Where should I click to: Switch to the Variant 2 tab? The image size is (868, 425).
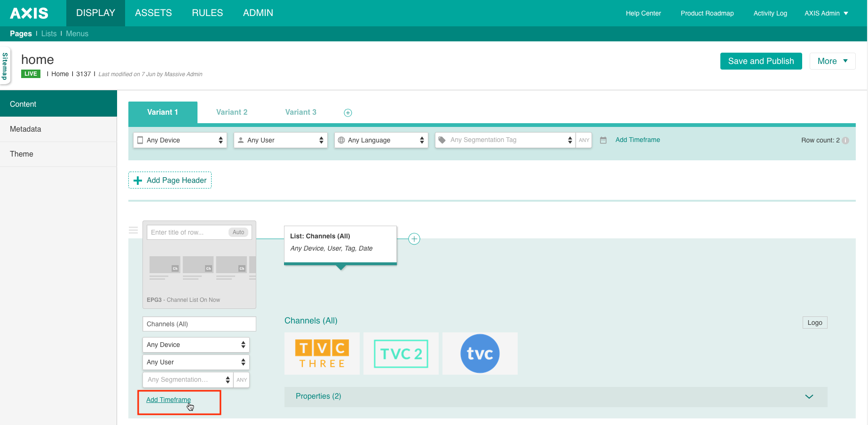pyautogui.click(x=232, y=112)
